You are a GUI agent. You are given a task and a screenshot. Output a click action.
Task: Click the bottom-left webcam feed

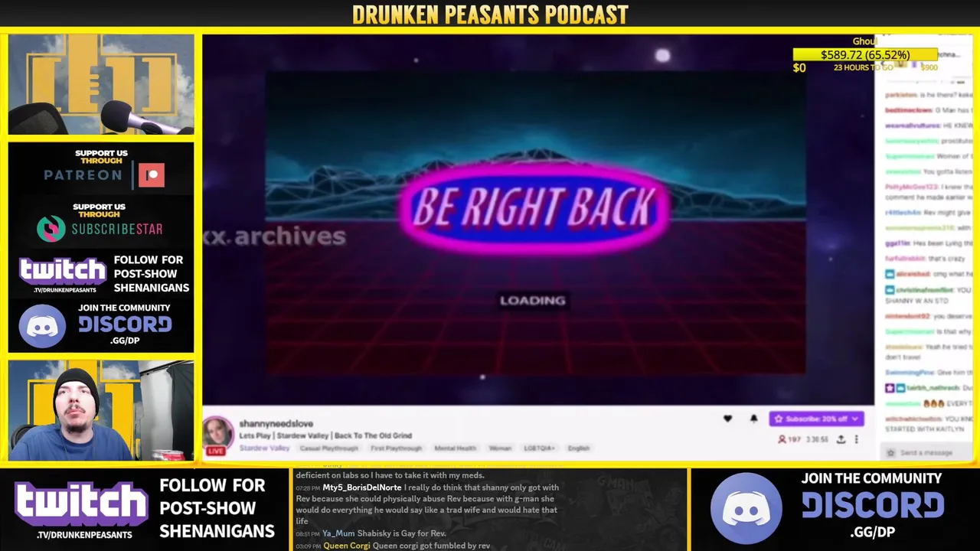(101, 410)
